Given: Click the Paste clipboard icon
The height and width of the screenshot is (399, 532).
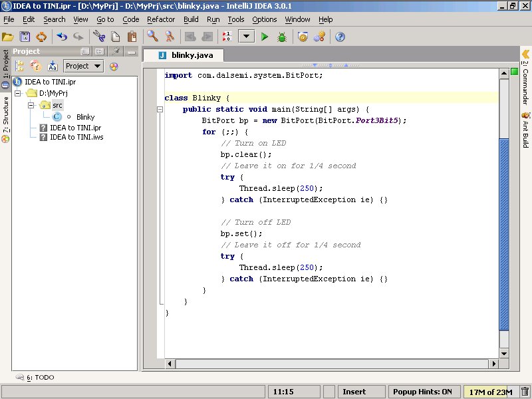Looking at the screenshot, I should (x=132, y=37).
